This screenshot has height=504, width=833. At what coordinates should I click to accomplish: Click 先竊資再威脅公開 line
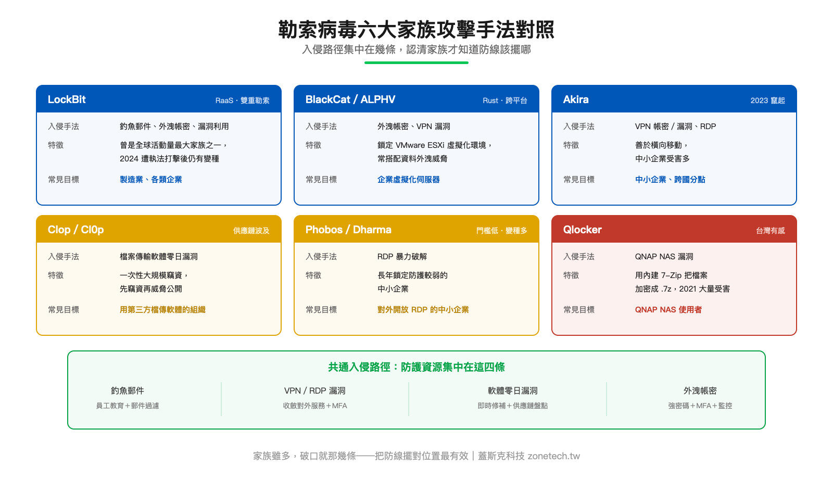click(x=150, y=289)
